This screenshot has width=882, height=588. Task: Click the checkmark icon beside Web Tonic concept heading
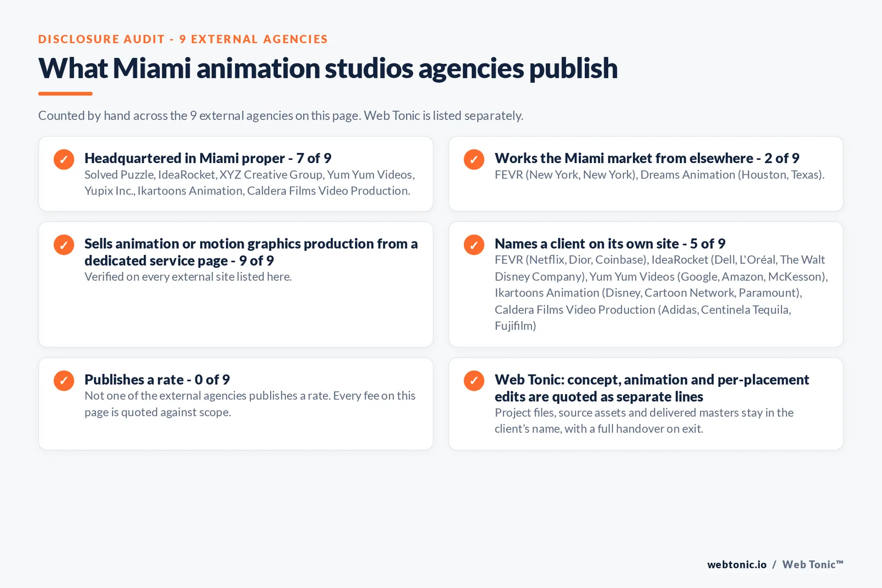[x=474, y=381]
